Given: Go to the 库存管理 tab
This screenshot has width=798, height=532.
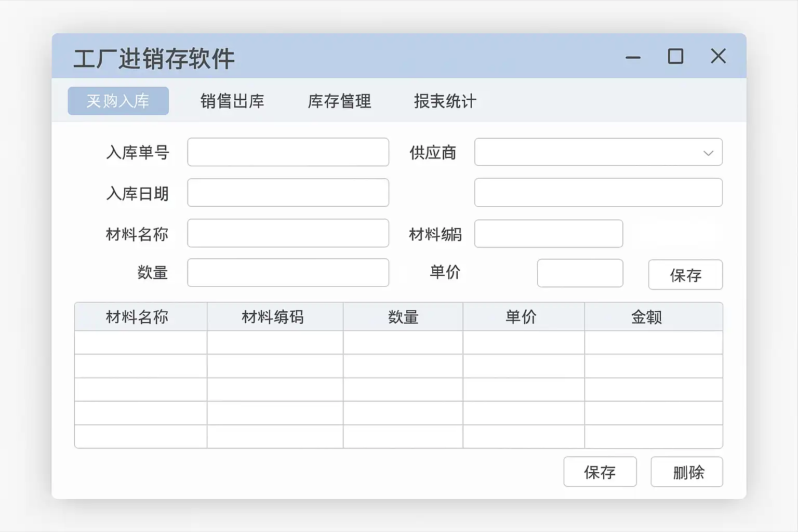Looking at the screenshot, I should pyautogui.click(x=340, y=101).
